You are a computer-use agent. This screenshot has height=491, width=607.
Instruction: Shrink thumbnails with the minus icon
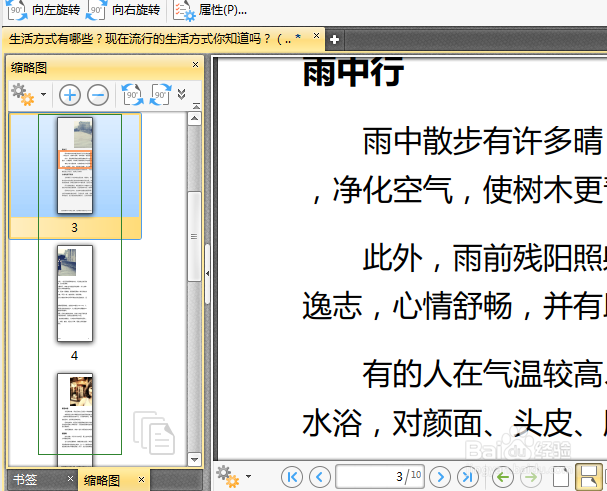pos(98,95)
